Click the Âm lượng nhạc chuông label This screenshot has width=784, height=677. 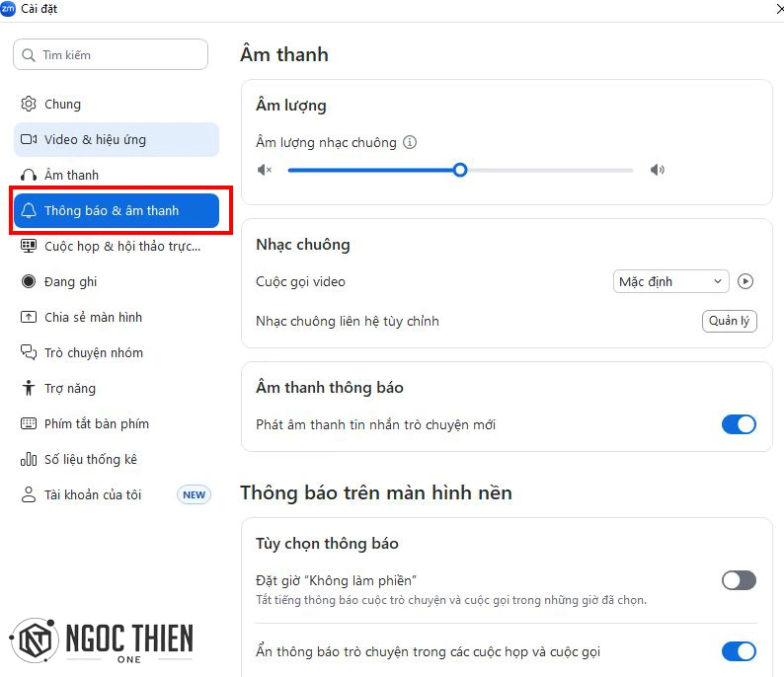click(326, 142)
